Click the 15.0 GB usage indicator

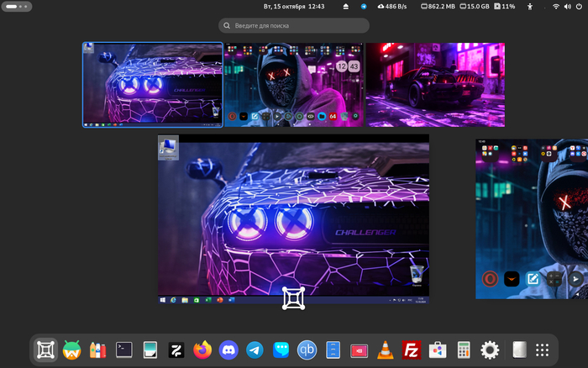[x=475, y=7]
